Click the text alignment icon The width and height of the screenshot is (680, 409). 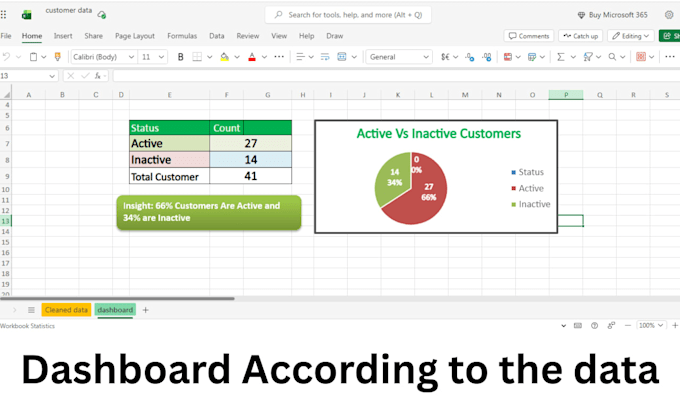[300, 57]
